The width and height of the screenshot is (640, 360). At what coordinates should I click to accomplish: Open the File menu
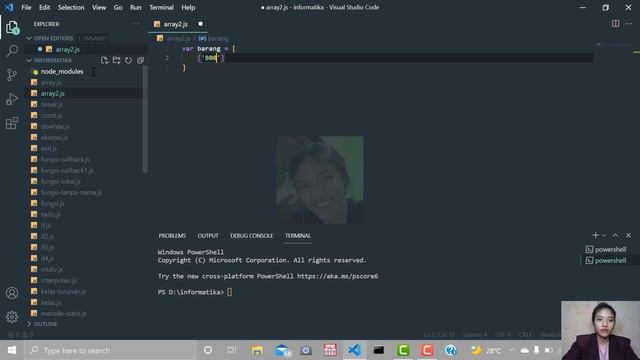[26, 7]
